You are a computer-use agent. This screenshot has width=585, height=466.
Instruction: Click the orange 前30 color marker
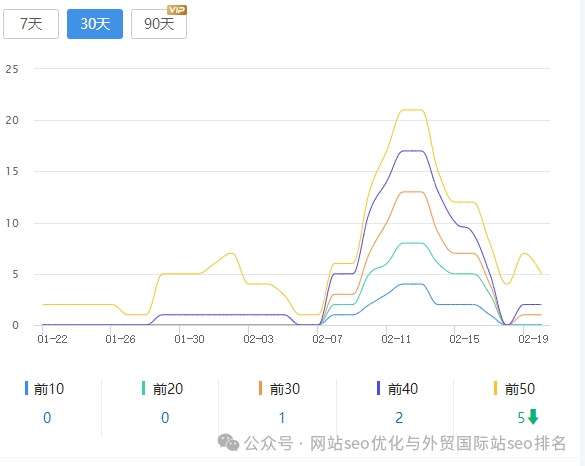click(x=260, y=388)
